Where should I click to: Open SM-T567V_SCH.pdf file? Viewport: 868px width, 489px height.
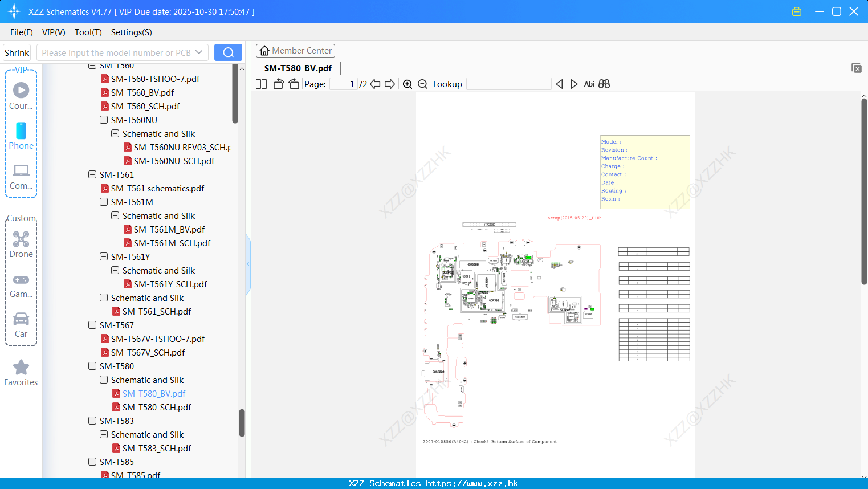(x=148, y=352)
